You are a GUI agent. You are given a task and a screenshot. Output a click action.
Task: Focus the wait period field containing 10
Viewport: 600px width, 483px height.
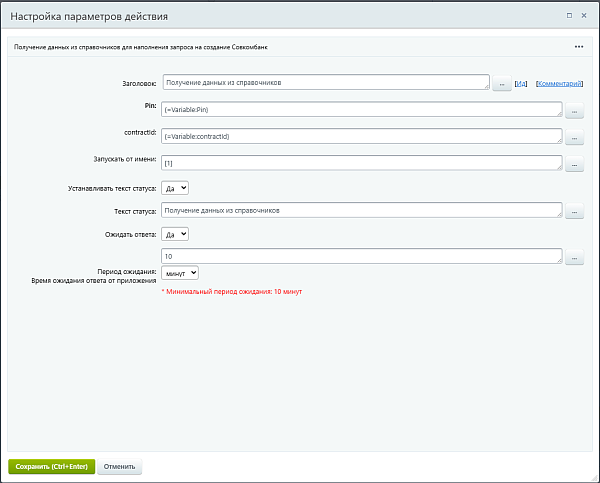click(362, 256)
